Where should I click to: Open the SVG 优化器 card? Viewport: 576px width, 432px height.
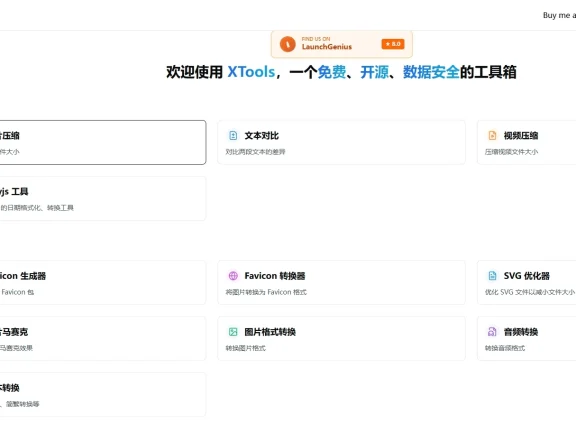526,283
